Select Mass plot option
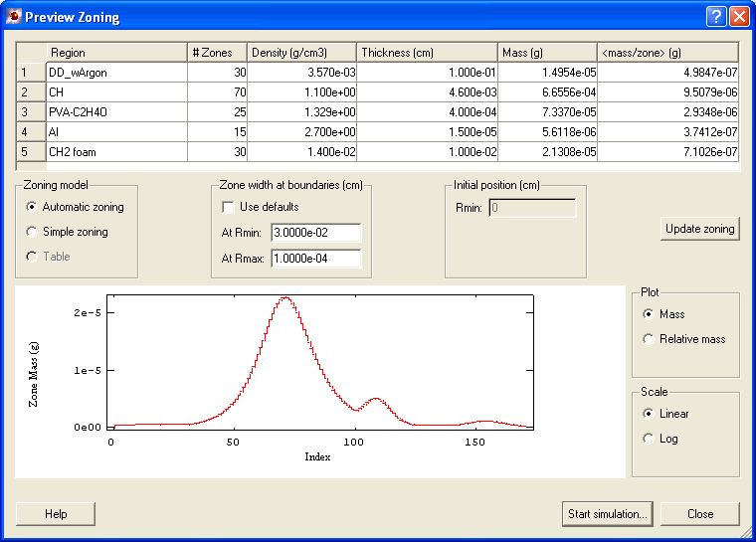The width and height of the screenshot is (756, 542). [650, 314]
